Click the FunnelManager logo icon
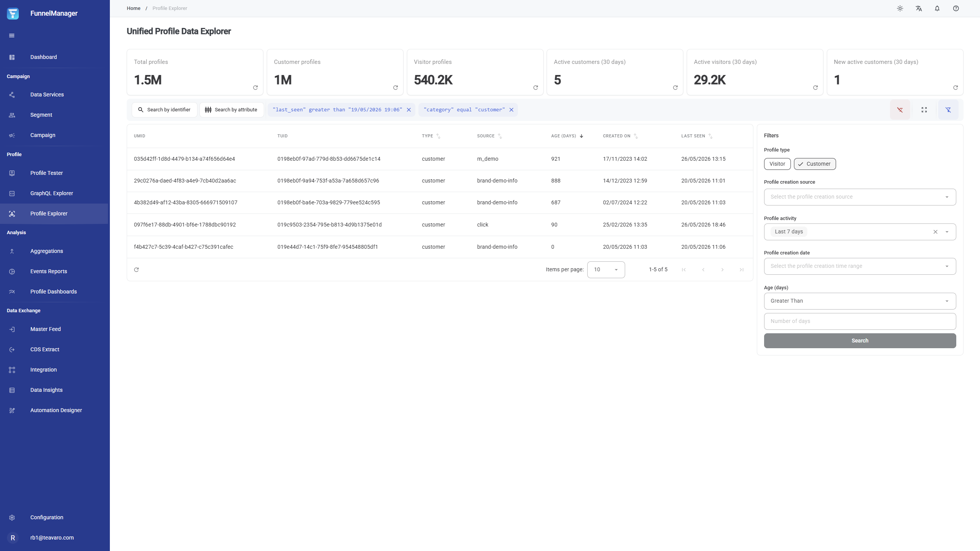Viewport: 980px width, 551px height. pos(13,13)
